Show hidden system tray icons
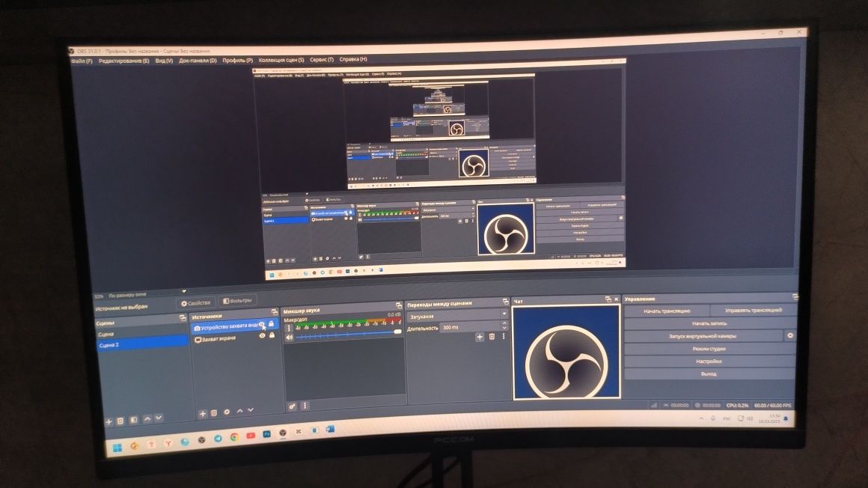Screen dimensions: 868x488 (701, 419)
